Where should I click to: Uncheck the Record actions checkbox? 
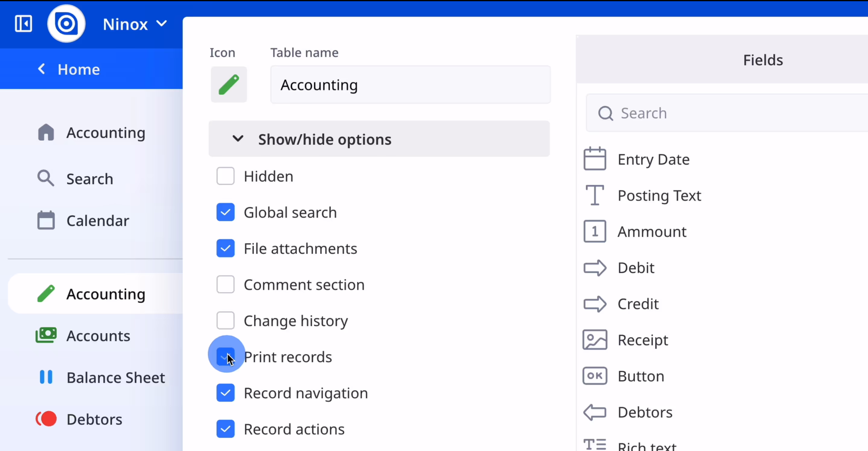click(225, 429)
